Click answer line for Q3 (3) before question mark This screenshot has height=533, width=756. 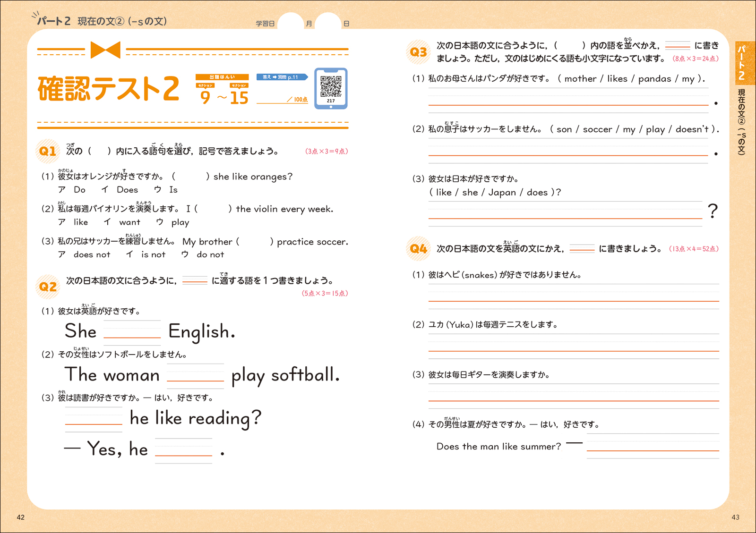tap(566, 214)
